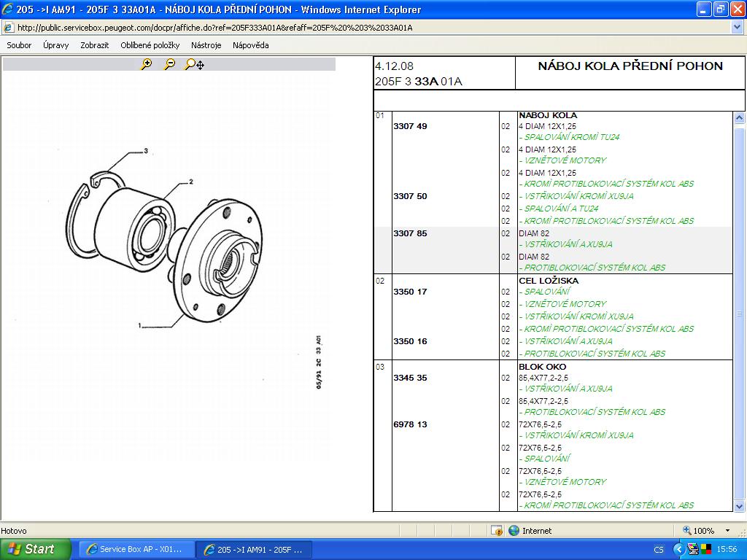747x560 pixels.
Task: Open the 100% zoom level dropdown
Action: point(727,531)
